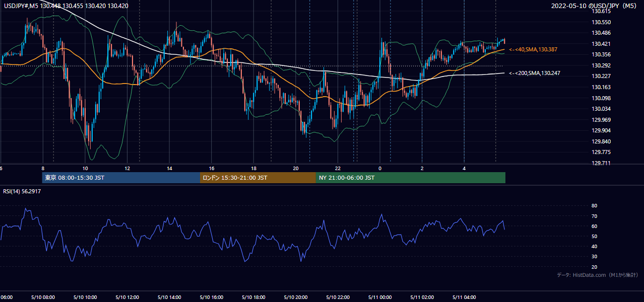
Task: Click the 5/11 02:00 time label
Action: tap(423, 297)
